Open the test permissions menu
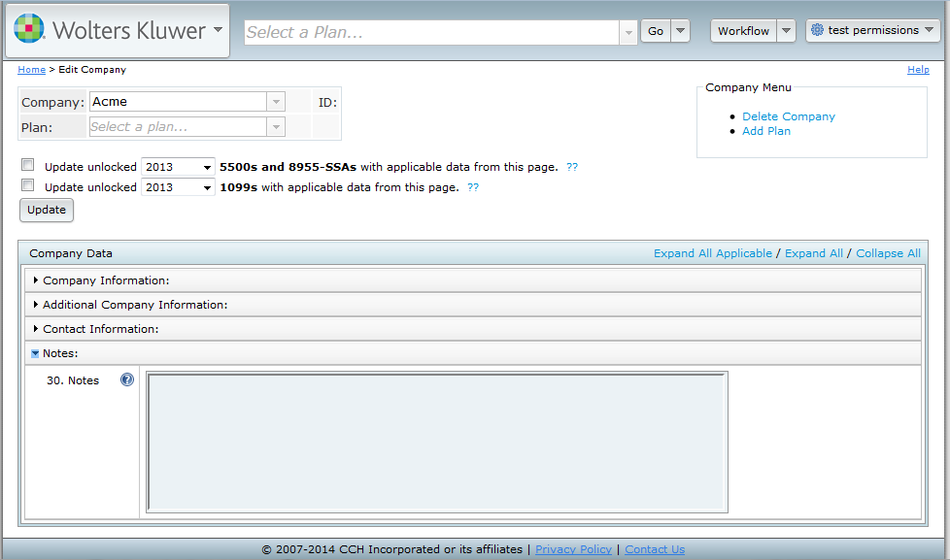Viewport: 950px width, 560px height. pos(873,30)
